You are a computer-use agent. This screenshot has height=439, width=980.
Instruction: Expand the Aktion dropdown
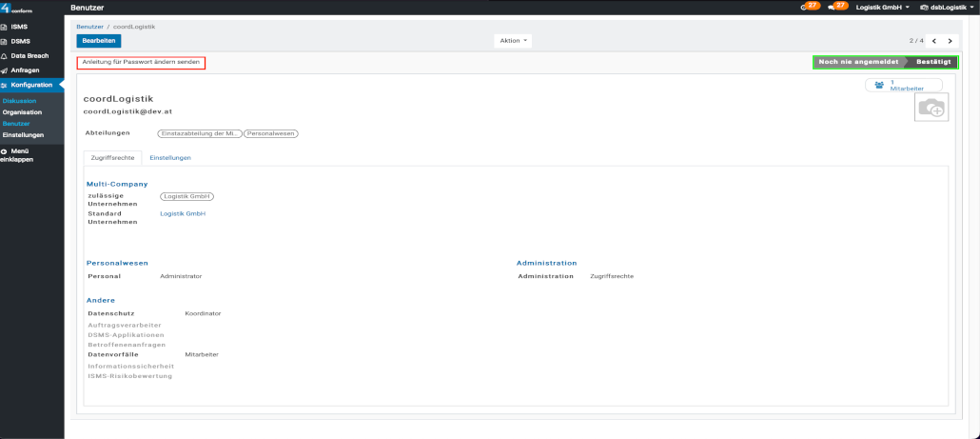click(x=513, y=41)
